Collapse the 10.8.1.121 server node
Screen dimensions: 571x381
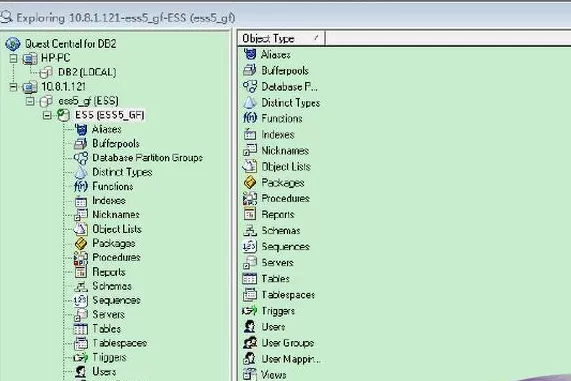pos(13,87)
